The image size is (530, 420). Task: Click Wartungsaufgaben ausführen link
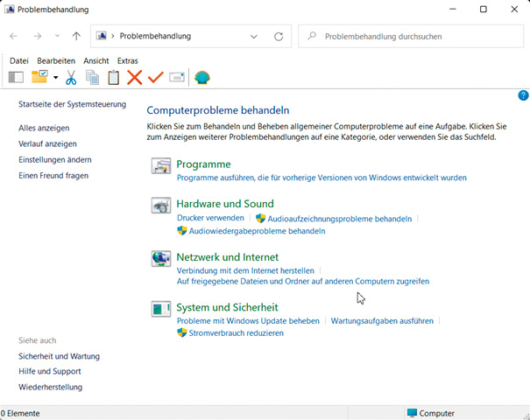coord(382,321)
